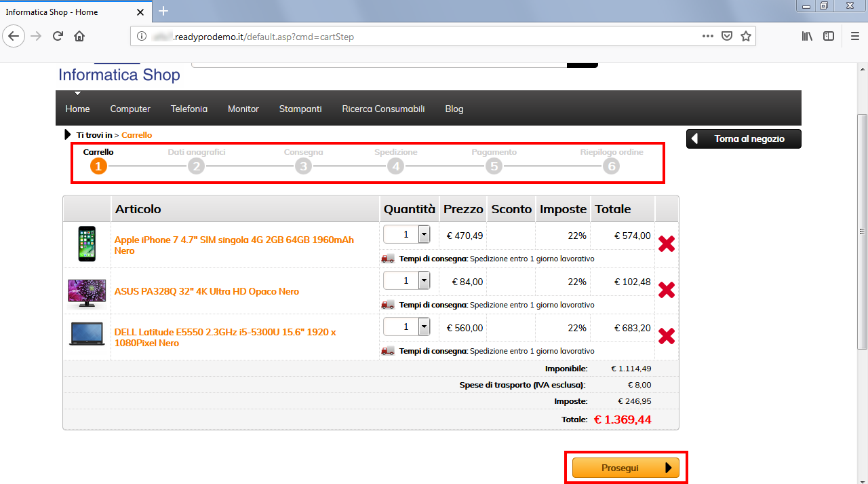Open quantity dropdown for DELL Latitude

(407, 327)
